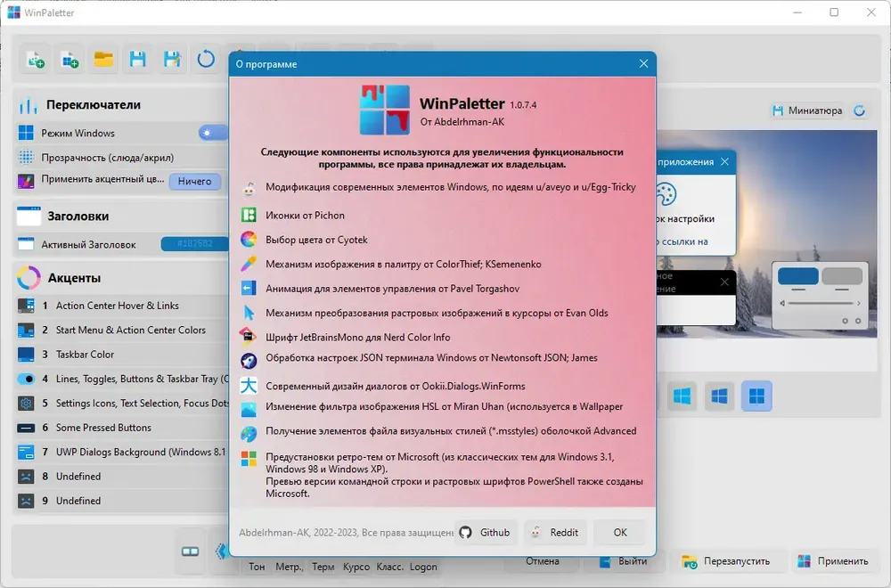Click the refresh icon next to Миниатюра
Viewport: 891px width, 588px height.
[859, 110]
